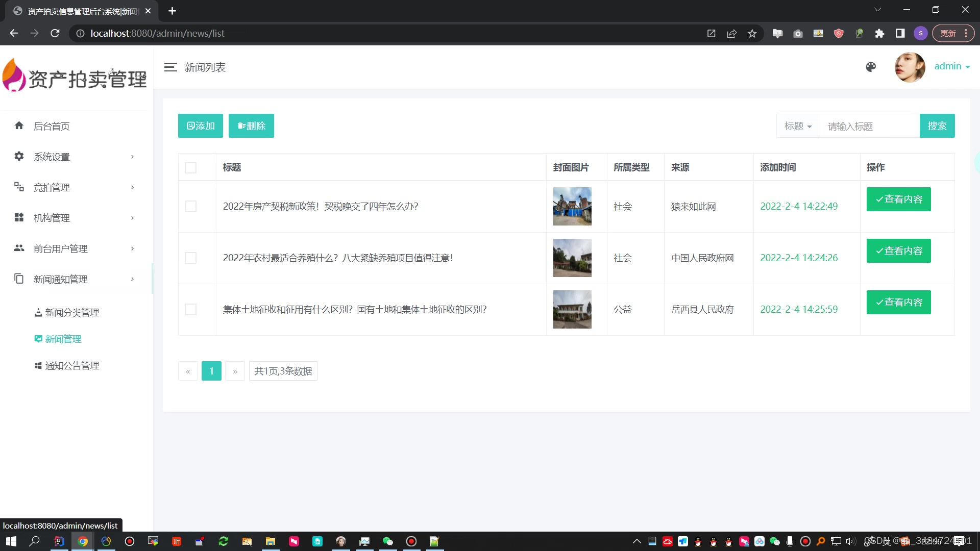Expand the admin user dropdown menu
Screen dimensions: 980x551
[x=952, y=66]
